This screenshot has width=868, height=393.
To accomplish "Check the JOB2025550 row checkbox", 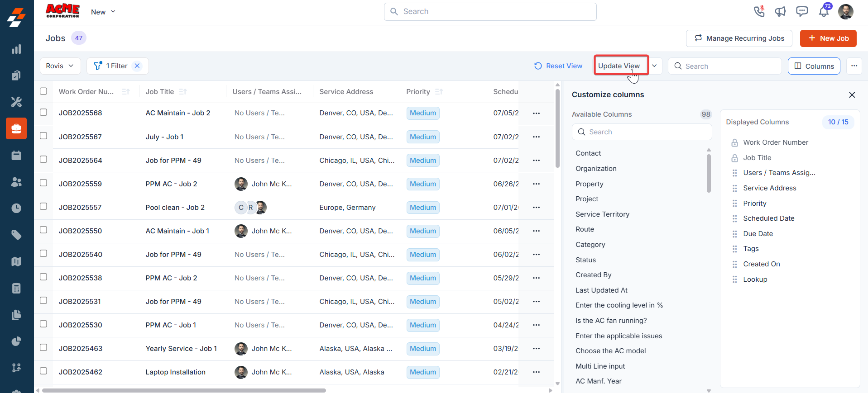I will tap(43, 230).
